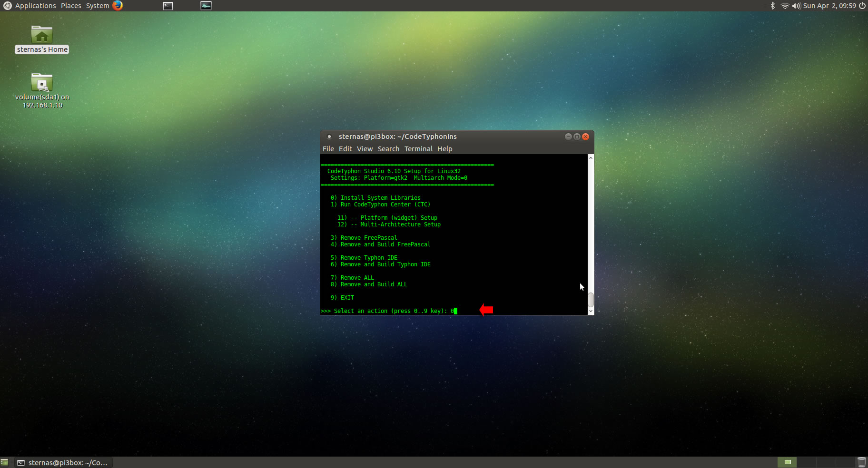
Task: Open the terminal File menu
Action: pos(328,149)
